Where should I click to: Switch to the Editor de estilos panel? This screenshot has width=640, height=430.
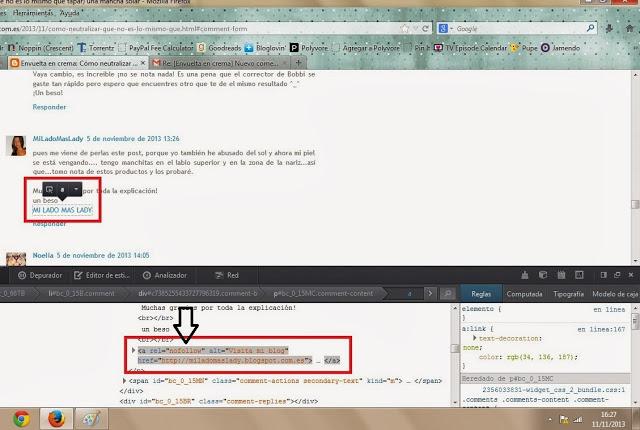pyautogui.click(x=102, y=275)
